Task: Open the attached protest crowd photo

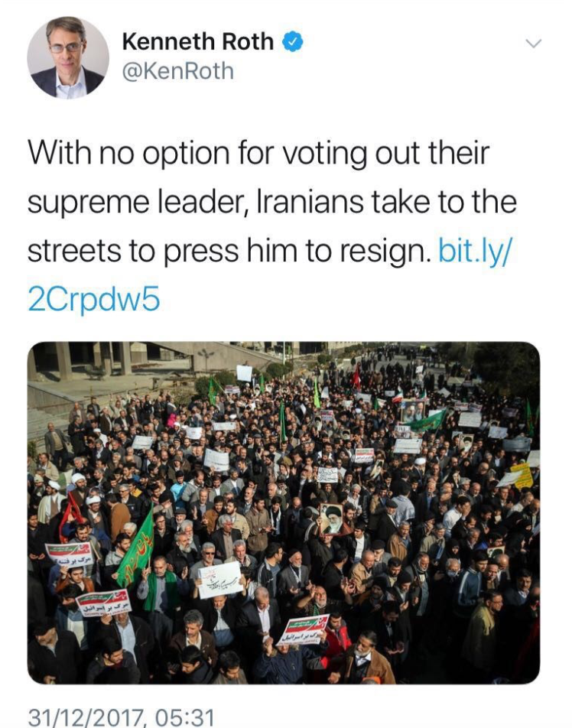Action: click(x=284, y=512)
